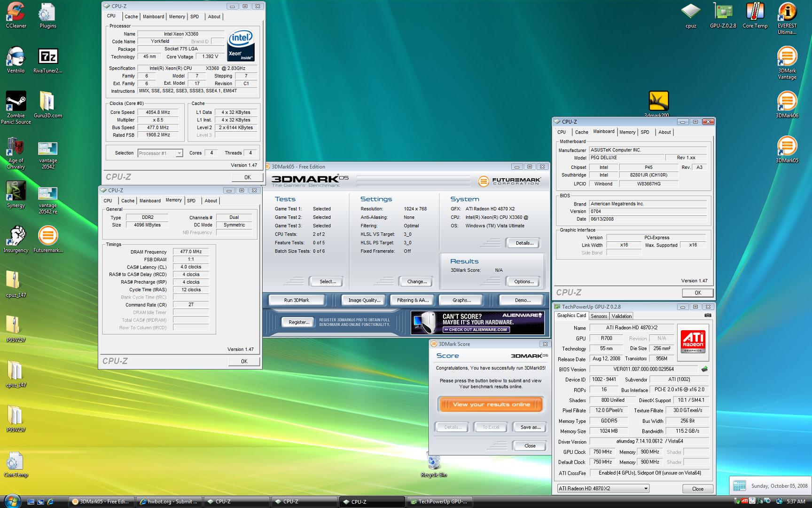
Task: Click OK in mainboard CPU-Z window
Action: (x=698, y=293)
